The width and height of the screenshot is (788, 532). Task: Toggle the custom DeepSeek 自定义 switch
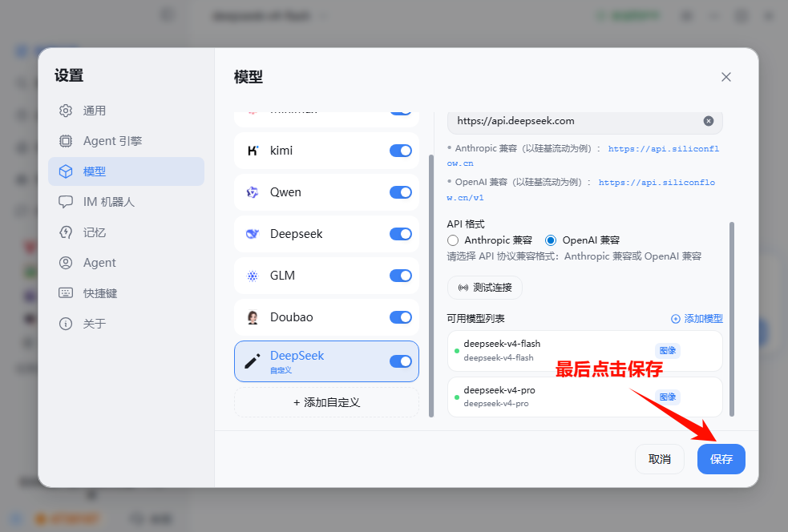401,361
